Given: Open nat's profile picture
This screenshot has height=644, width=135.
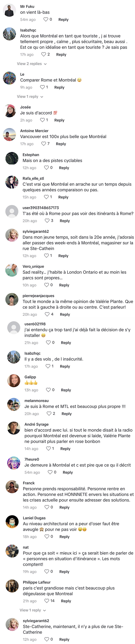Looking at the screenshot, I should (12, 551).
